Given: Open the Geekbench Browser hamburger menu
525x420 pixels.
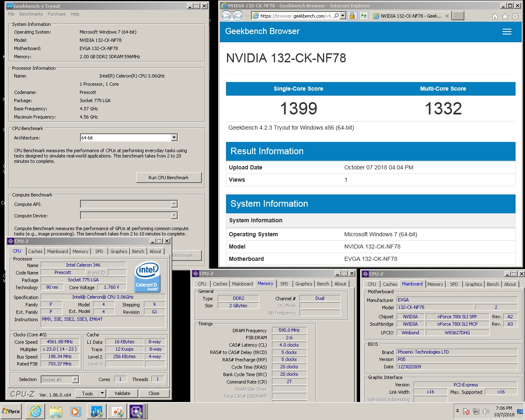Looking at the screenshot, I should 507,32.
